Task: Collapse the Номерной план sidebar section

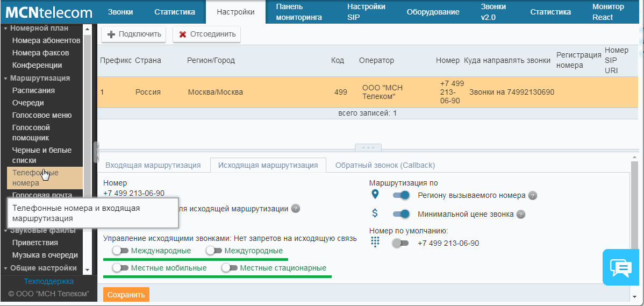Action: click(6, 29)
